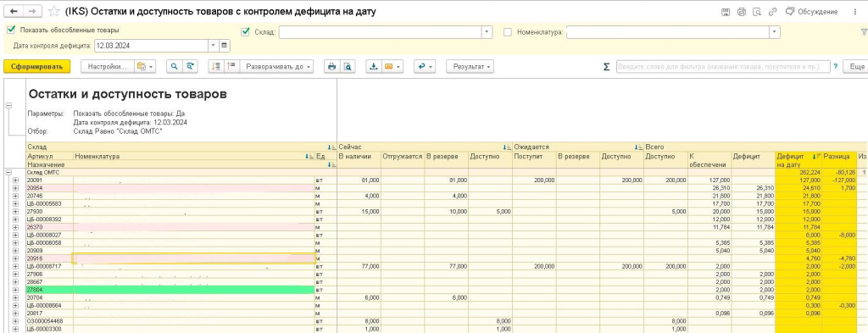
Task: Save report with the floppy disk icon
Action: [726, 12]
